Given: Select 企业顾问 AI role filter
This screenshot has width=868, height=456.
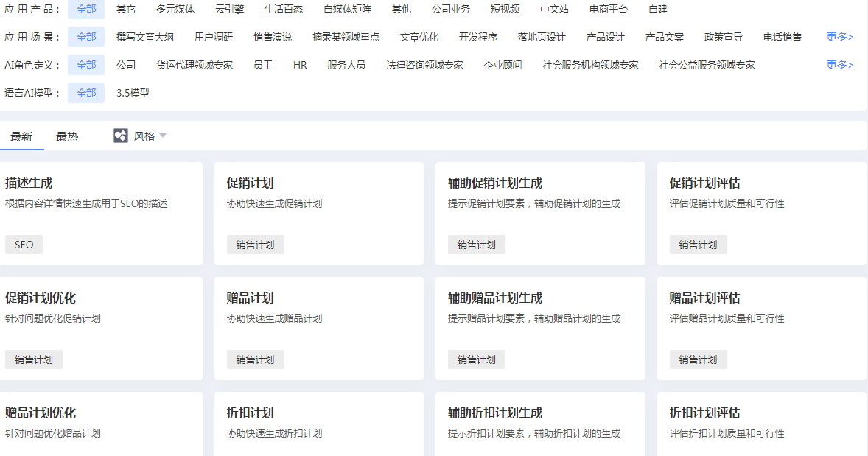Looking at the screenshot, I should [x=503, y=65].
